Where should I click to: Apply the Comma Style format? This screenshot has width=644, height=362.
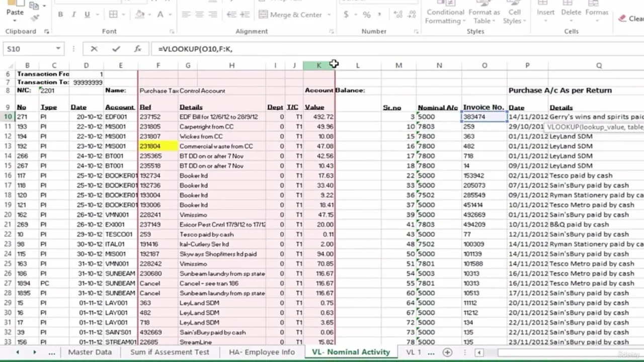[x=380, y=15]
